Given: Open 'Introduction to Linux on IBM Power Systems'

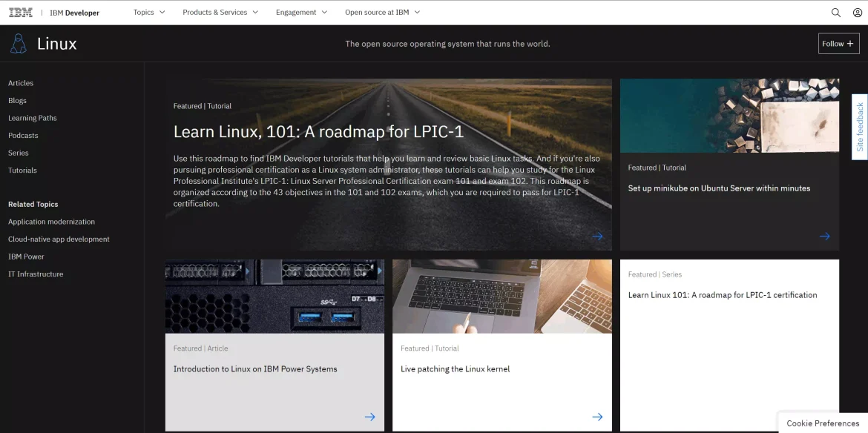Looking at the screenshot, I should pyautogui.click(x=255, y=368).
